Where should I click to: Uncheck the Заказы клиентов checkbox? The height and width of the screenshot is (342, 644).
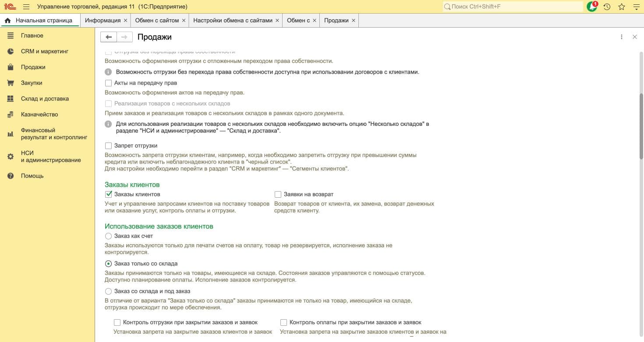tap(108, 194)
